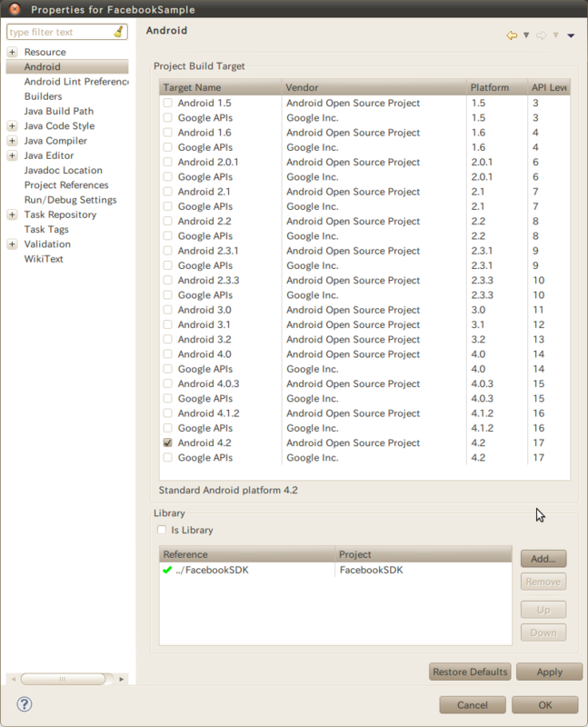588x727 pixels.
Task: Click the Down button
Action: 543,632
